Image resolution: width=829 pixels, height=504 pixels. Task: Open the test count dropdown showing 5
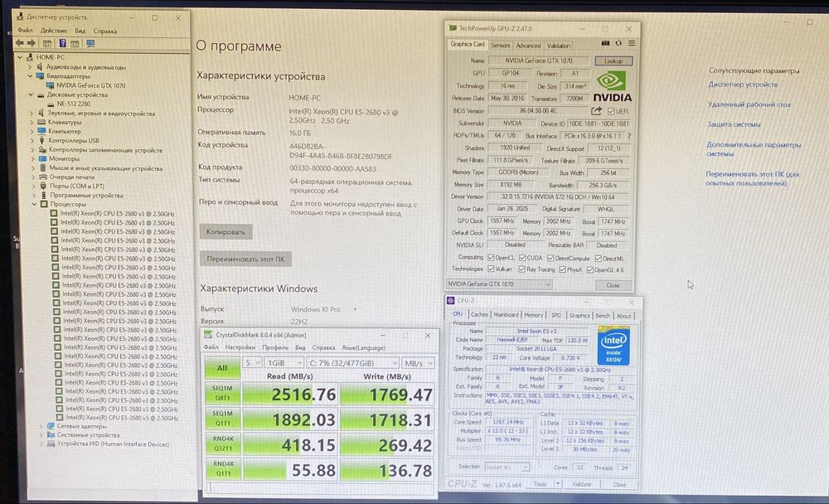[252, 363]
